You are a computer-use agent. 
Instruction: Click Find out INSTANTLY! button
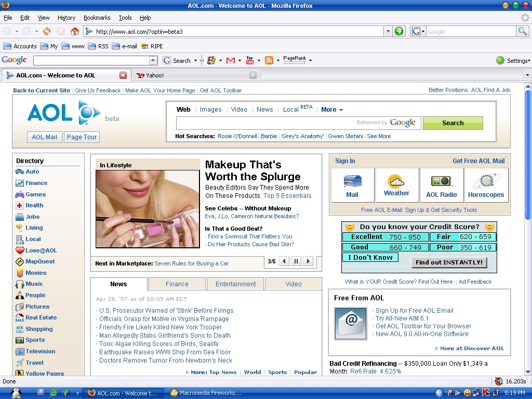pyautogui.click(x=449, y=262)
